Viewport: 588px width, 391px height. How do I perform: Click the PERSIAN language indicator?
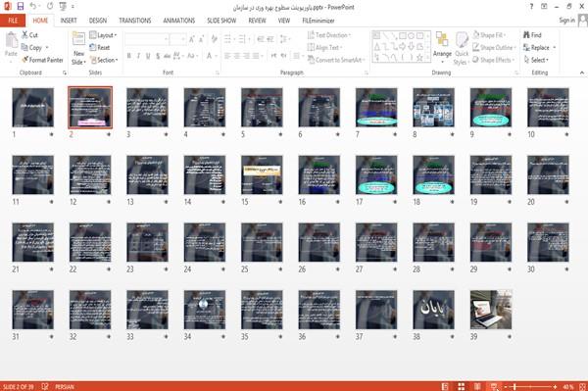65,386
